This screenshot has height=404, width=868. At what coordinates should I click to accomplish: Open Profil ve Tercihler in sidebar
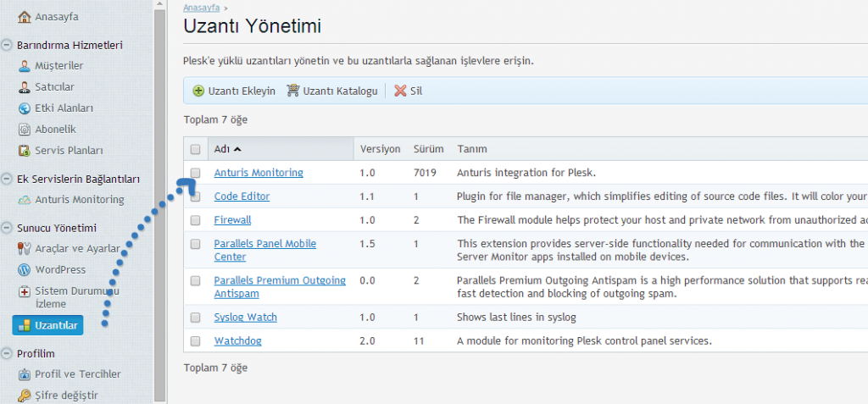pyautogui.click(x=77, y=374)
